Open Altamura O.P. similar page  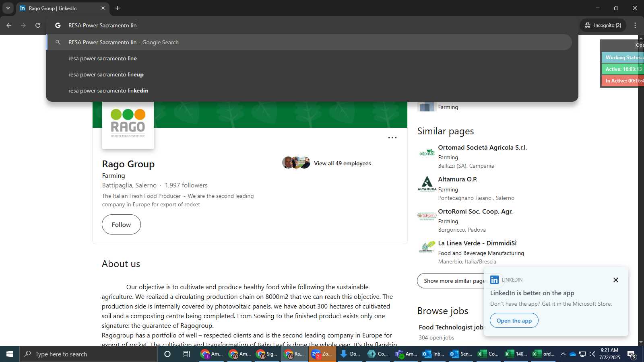(x=458, y=179)
